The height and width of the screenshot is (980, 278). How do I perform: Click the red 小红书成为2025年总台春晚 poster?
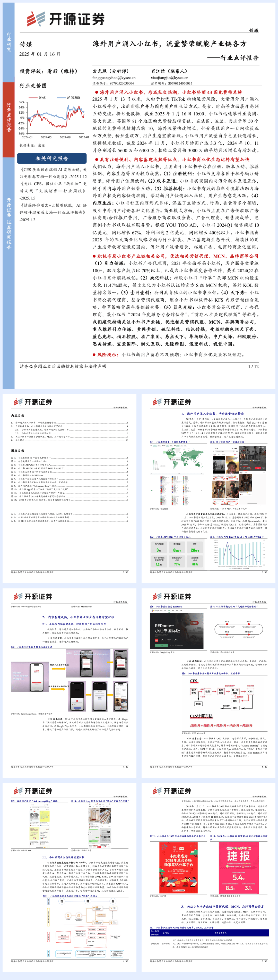tap(178, 868)
